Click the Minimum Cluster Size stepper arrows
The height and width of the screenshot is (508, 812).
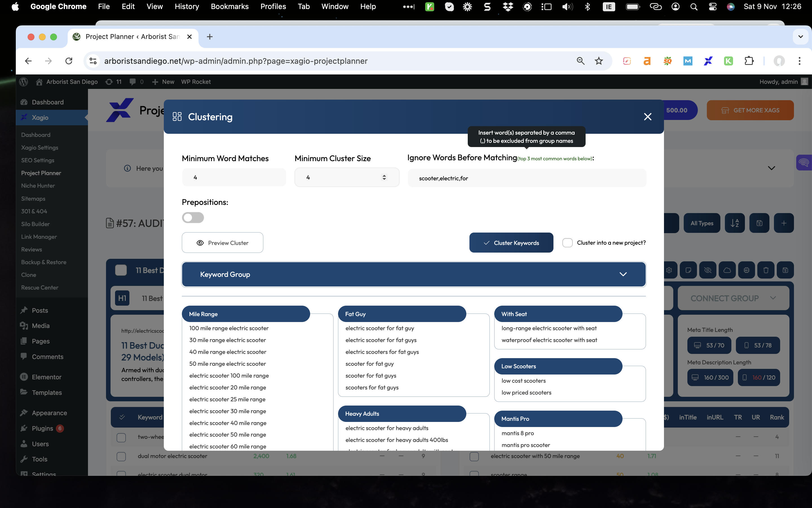[384, 178]
